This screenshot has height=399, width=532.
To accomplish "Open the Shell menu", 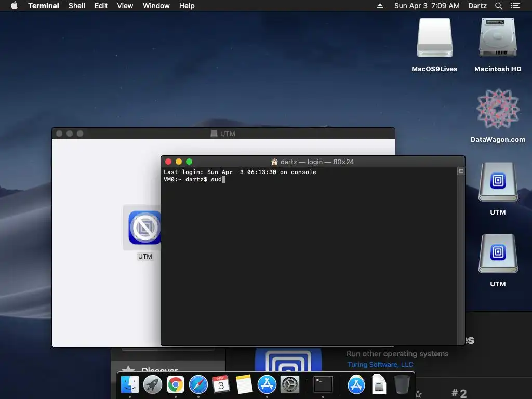I will [77, 6].
